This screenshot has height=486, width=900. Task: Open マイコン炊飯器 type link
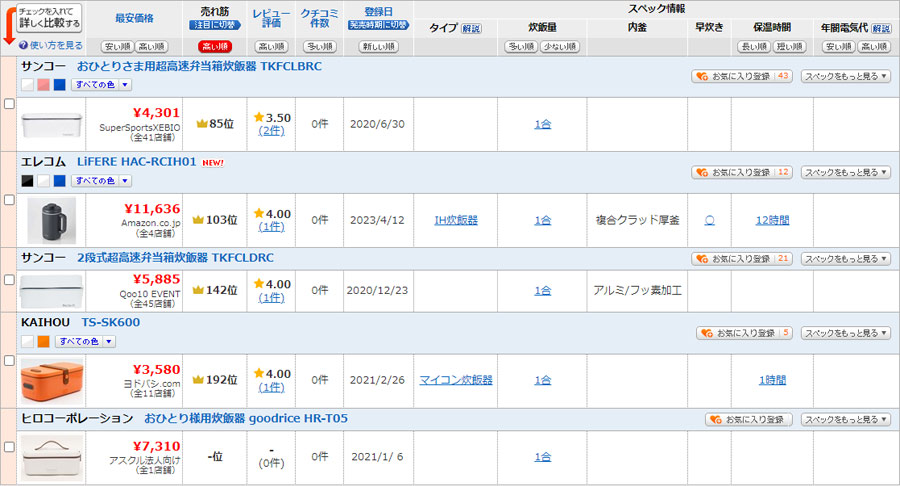pos(456,380)
